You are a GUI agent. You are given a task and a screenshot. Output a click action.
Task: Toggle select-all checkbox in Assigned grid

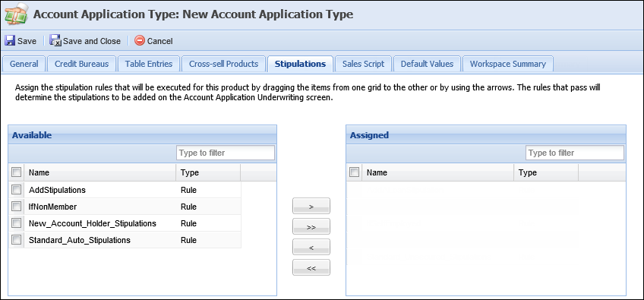pos(354,172)
